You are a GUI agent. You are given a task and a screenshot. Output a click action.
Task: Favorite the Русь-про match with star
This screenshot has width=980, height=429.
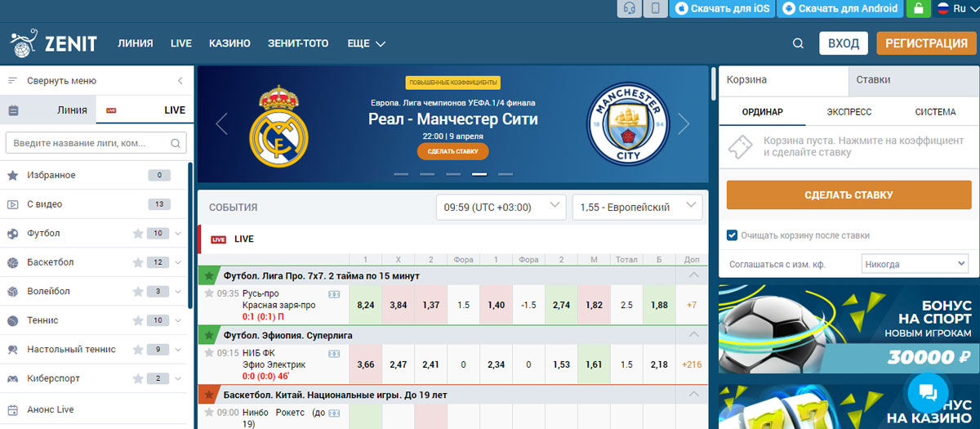209,293
